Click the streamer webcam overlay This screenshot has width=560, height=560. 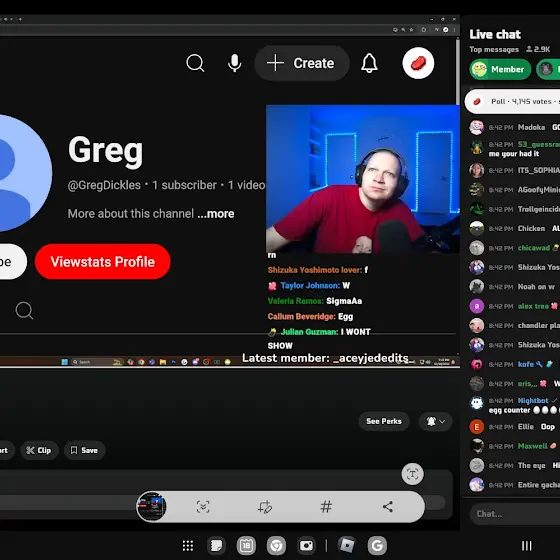click(x=363, y=179)
